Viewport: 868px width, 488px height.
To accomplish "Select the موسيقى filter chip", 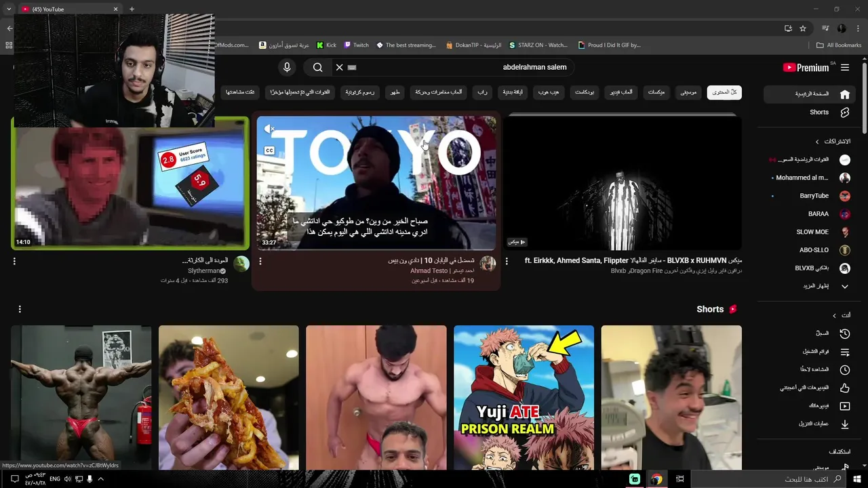I will pos(688,92).
